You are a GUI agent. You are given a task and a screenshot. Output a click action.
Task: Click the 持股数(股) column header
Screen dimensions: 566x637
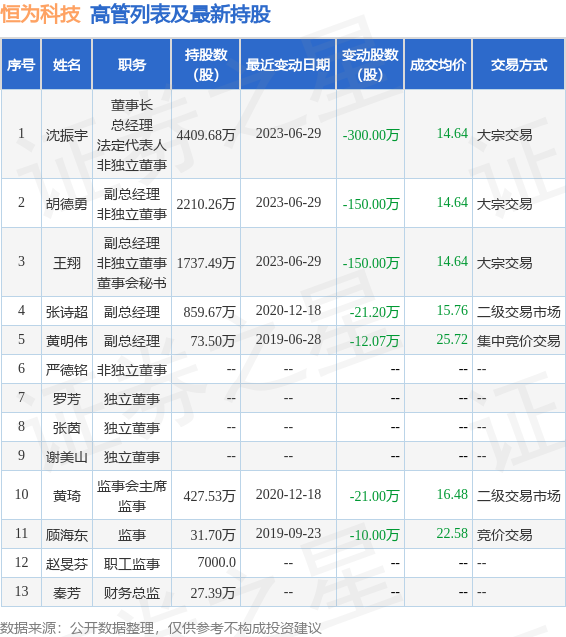click(206, 65)
